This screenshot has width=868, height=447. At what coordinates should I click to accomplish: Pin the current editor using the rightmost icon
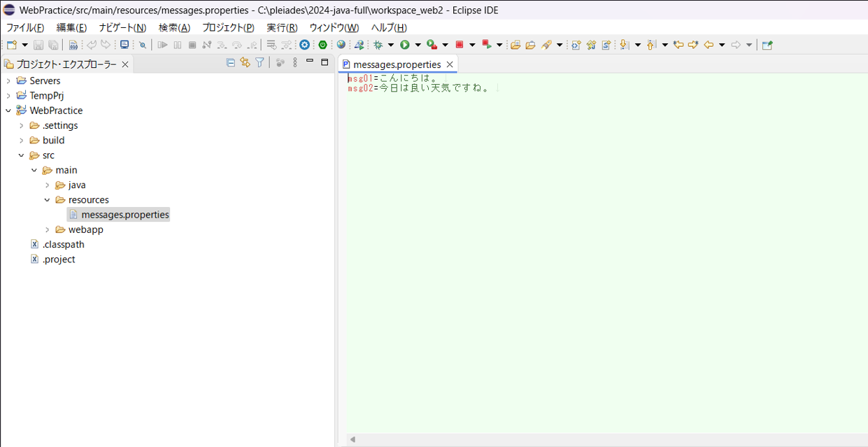click(767, 44)
